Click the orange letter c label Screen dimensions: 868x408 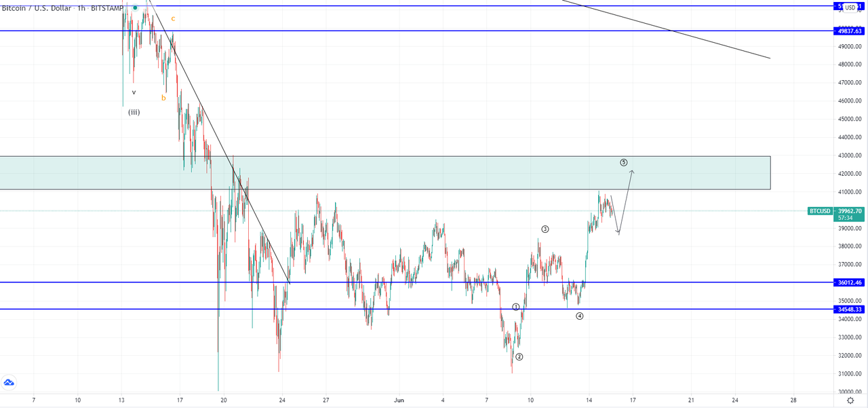[x=174, y=20]
